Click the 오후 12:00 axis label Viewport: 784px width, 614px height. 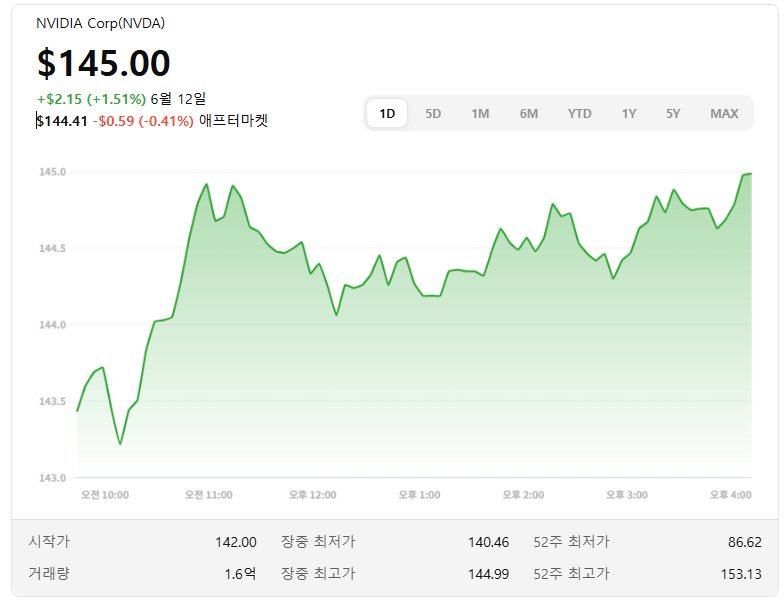click(312, 495)
